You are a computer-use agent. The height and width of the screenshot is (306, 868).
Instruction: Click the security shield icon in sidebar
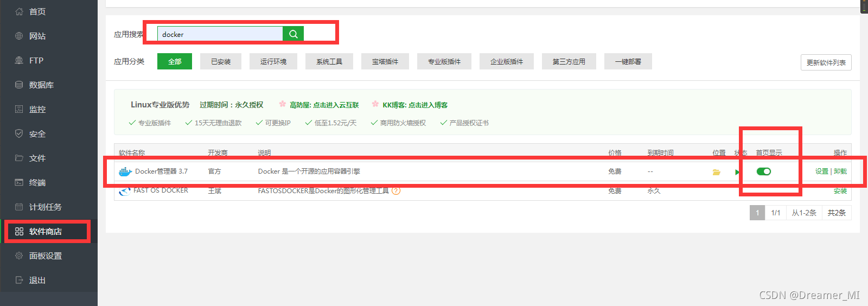[19, 133]
